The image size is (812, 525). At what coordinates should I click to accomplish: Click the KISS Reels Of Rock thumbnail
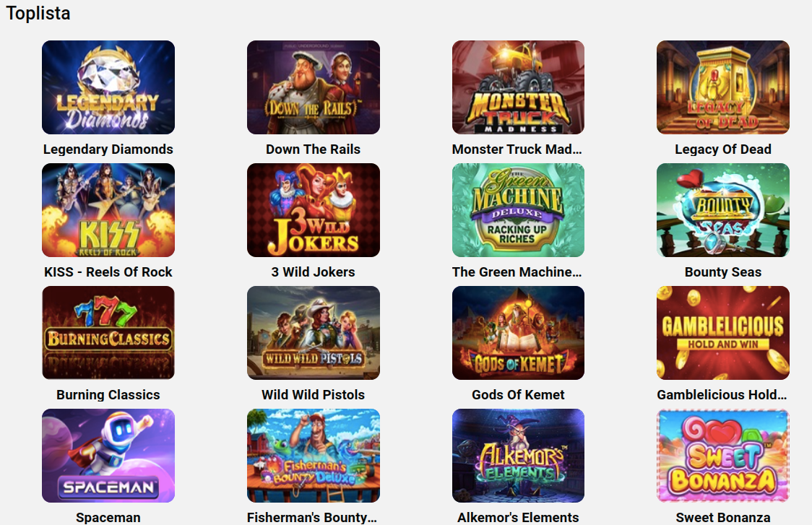pos(108,210)
